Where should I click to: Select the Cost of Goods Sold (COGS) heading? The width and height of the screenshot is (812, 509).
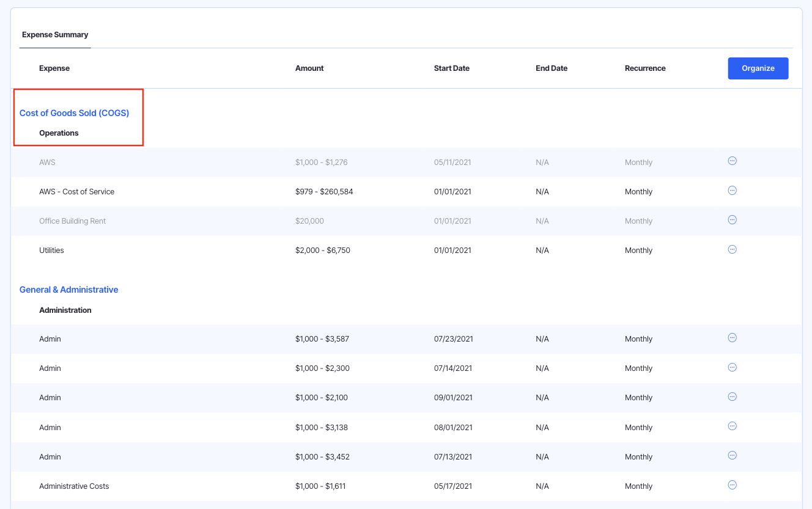74,113
